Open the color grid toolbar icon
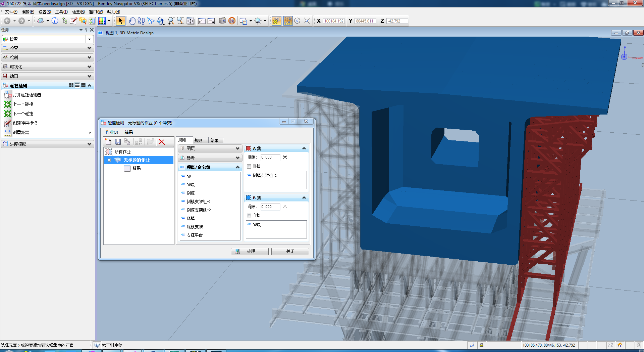The width and height of the screenshot is (644, 352). (102, 21)
